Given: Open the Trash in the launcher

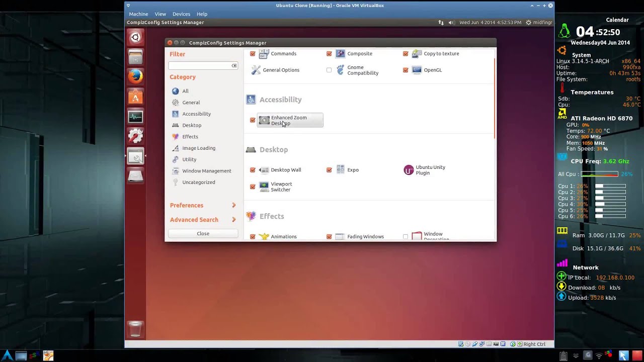Looking at the screenshot, I should [x=135, y=329].
